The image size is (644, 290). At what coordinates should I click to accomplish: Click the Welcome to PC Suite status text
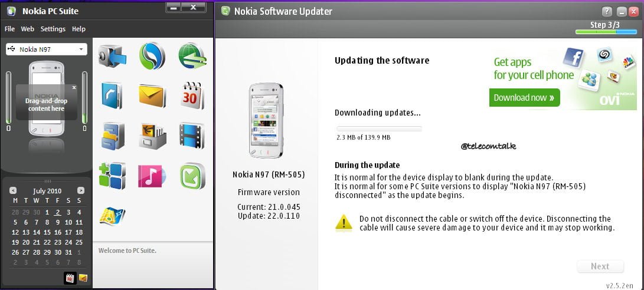[x=128, y=250]
